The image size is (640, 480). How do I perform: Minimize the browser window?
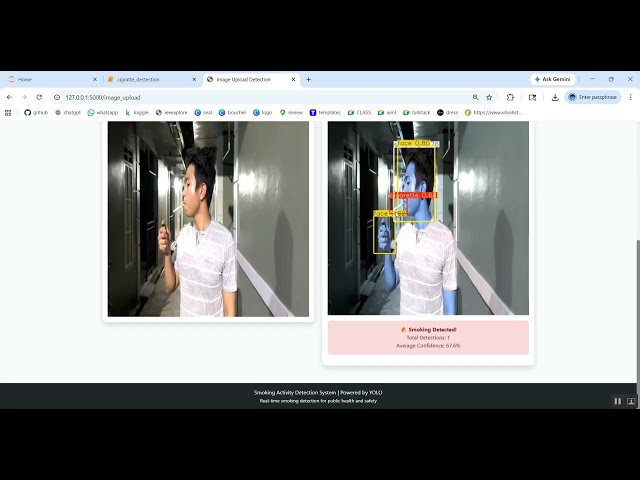coord(592,79)
